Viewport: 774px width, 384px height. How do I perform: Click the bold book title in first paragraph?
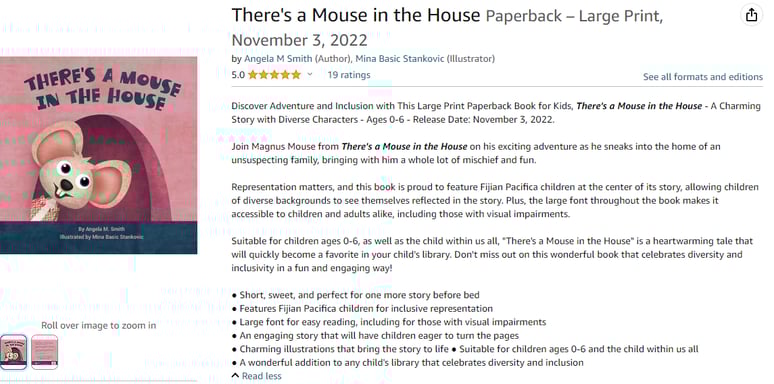639,106
